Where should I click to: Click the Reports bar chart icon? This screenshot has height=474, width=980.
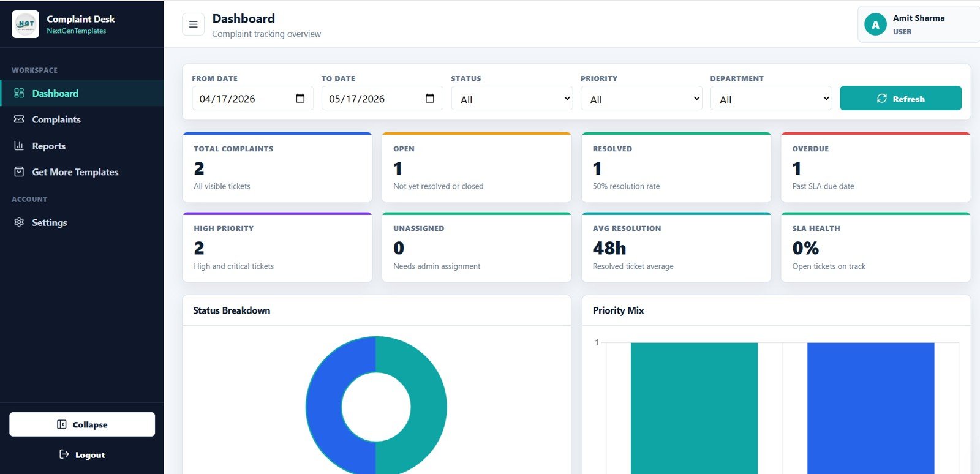coord(19,146)
